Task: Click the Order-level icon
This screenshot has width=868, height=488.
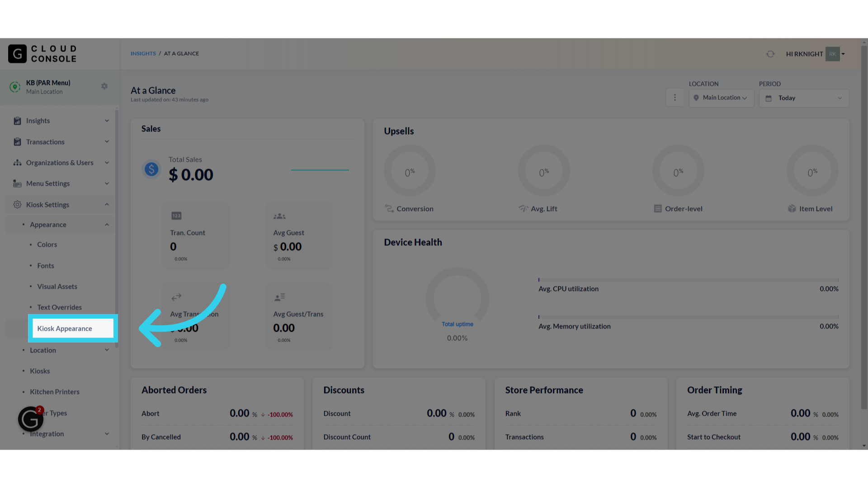Action: (x=658, y=208)
